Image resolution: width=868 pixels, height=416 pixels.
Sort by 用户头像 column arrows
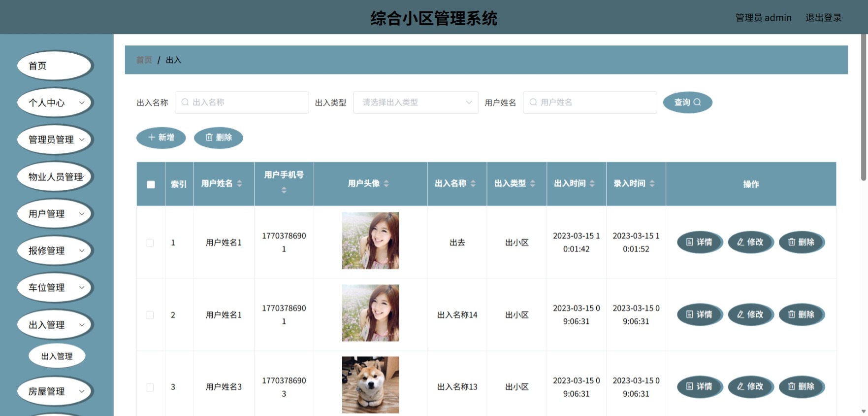386,183
